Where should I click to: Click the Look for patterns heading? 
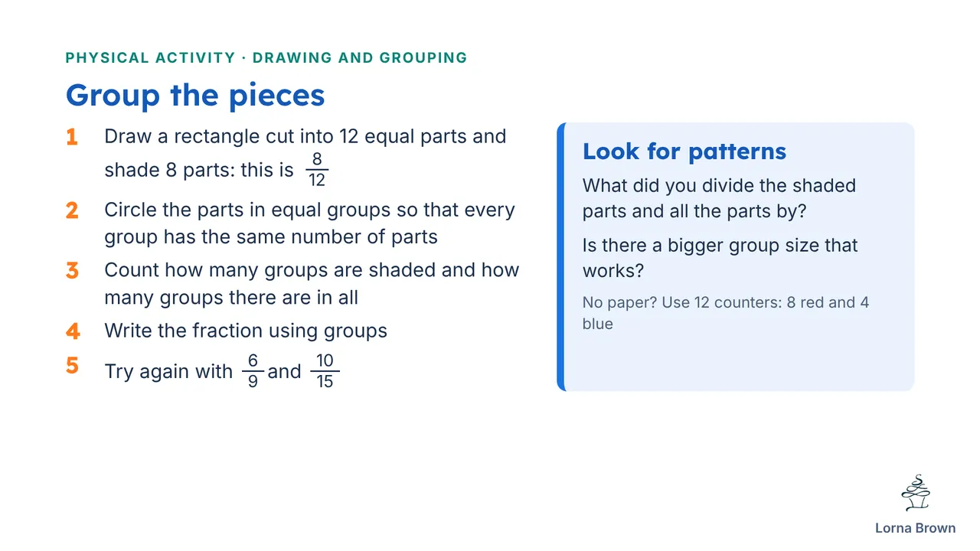(684, 151)
